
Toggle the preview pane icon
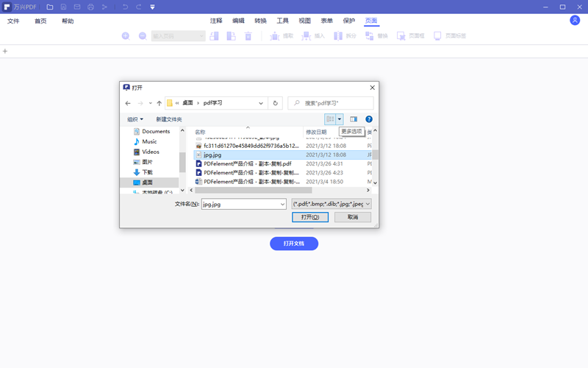point(354,119)
